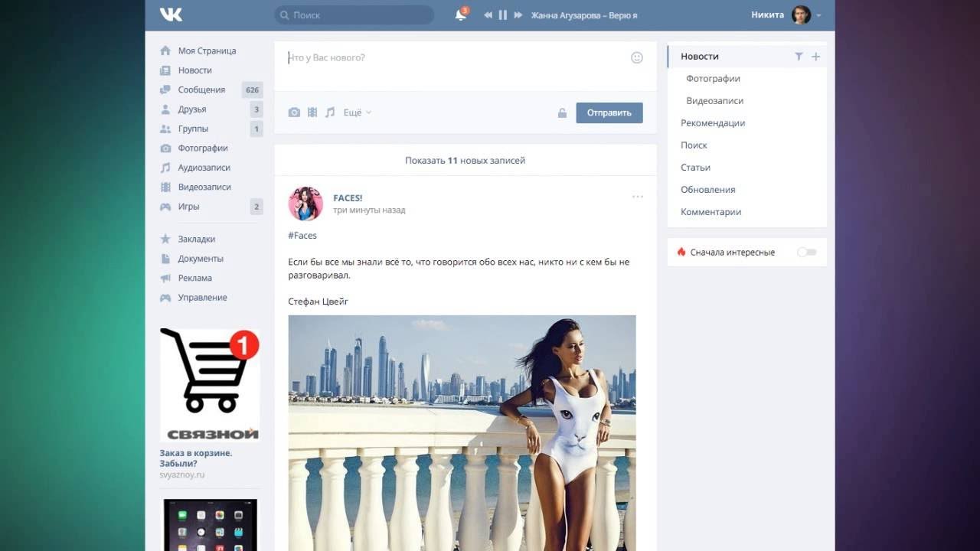Click the lock icon for post privacy
Viewport: 980px width, 551px height.
click(562, 113)
